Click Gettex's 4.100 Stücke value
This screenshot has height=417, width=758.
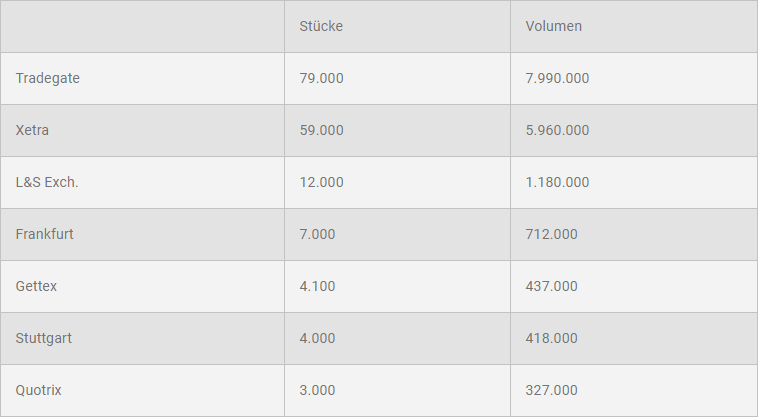317,286
